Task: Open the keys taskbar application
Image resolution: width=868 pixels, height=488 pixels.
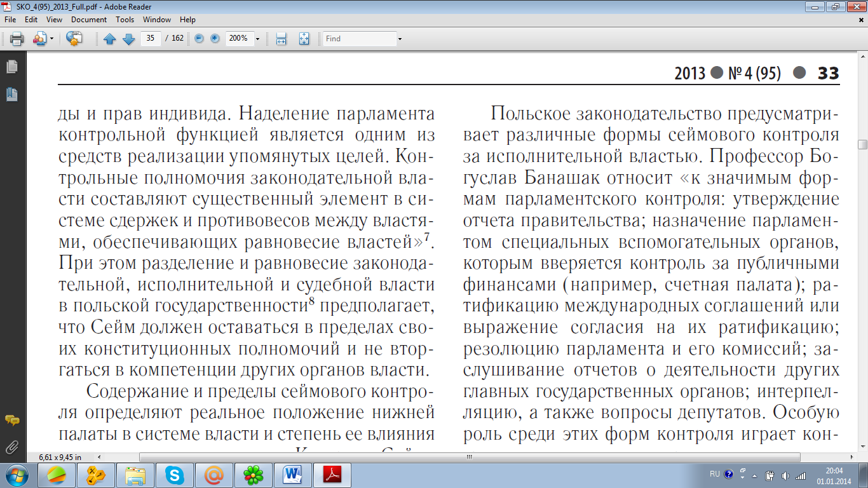Action: 96,475
